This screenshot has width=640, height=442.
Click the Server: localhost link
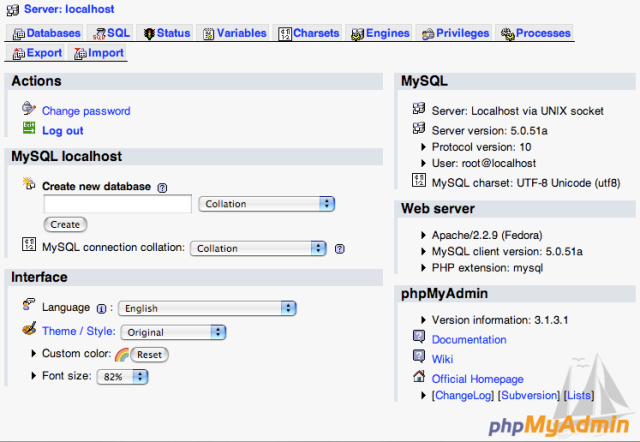point(69,9)
